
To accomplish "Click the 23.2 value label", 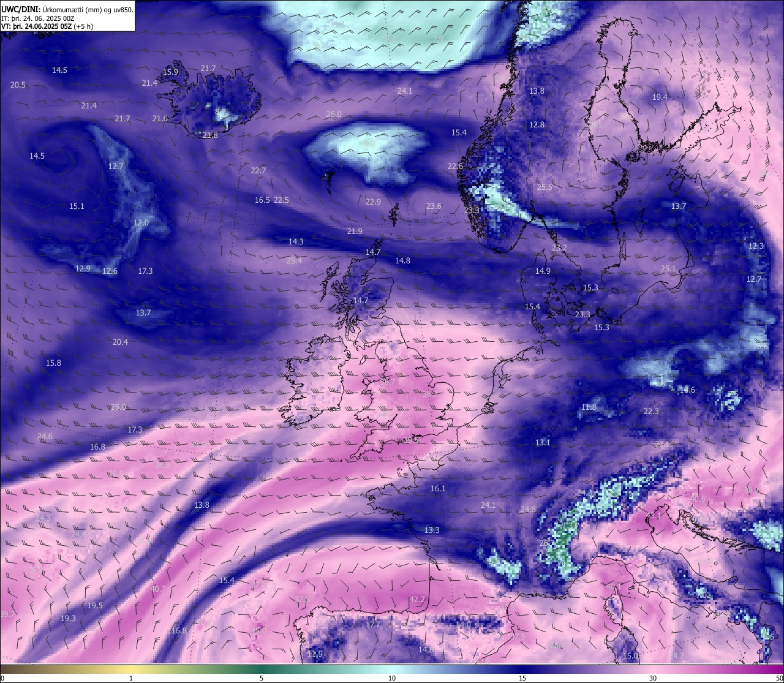I will tap(559, 248).
